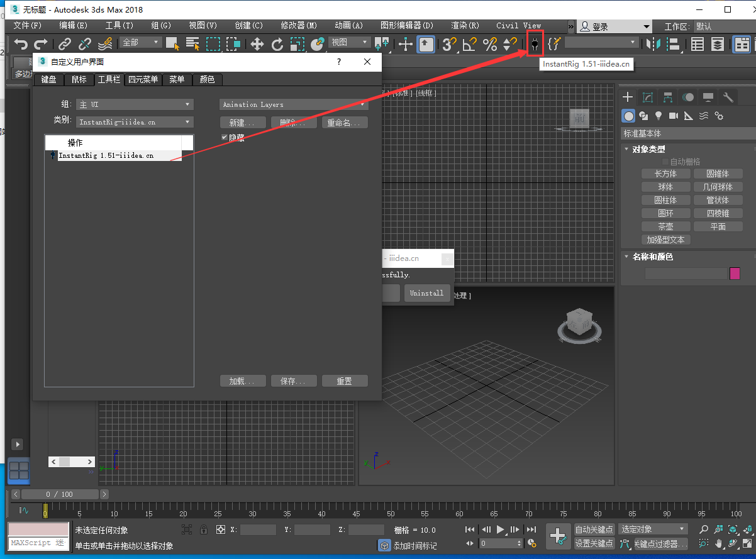Open the Layer Explorer stack icon
756x559 pixels.
(x=718, y=44)
